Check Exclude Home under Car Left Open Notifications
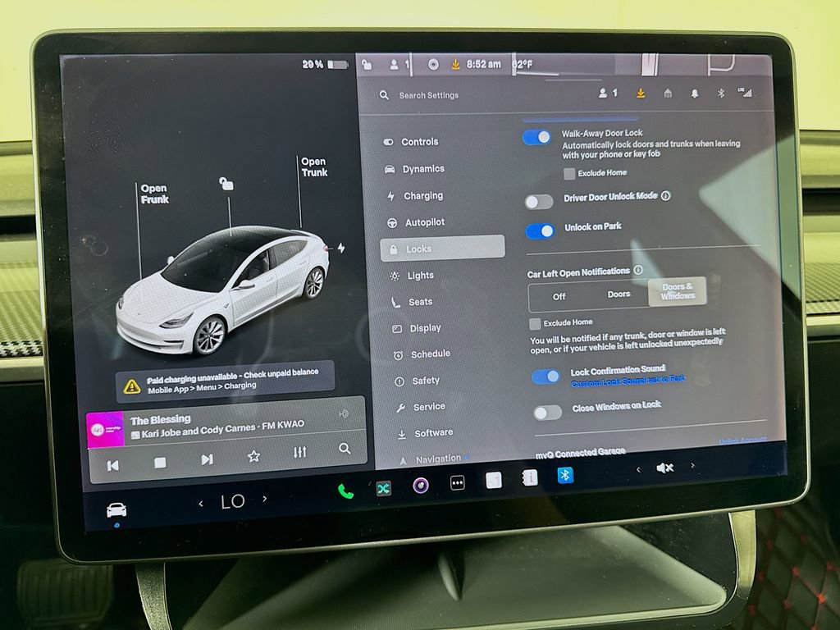This screenshot has width=840, height=630. (x=535, y=323)
